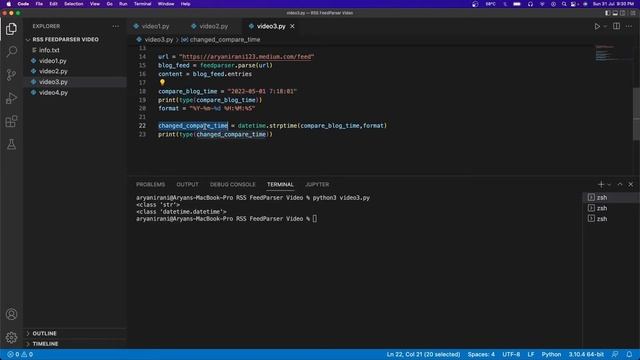
Task: Click changed_compare_time breadcrumb item
Action: (224, 40)
